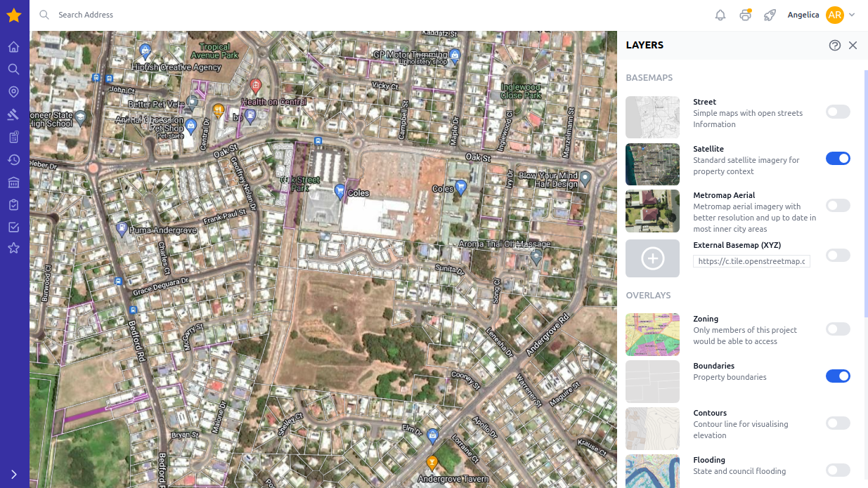Viewport: 868px width, 488px height.
Task: Click the AR user avatar
Action: point(834,15)
